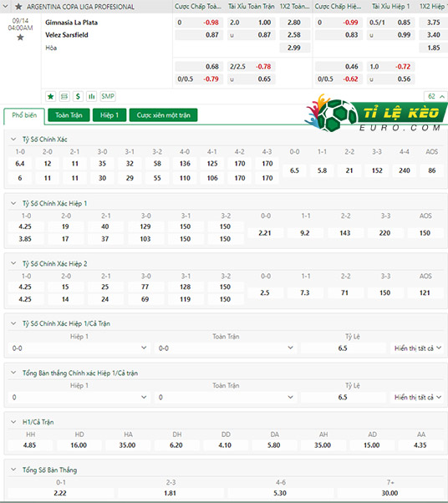Pick first-half 3-3 odds 220
Screen dimensions: 448x503
tap(384, 233)
